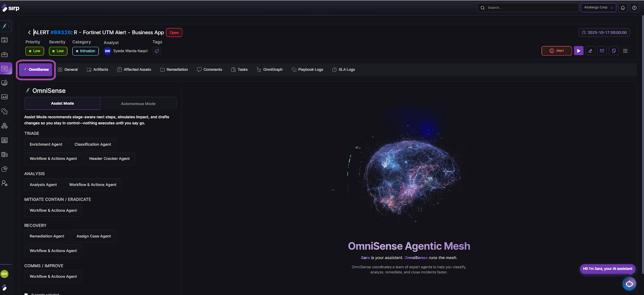Screen dimensions: 644x295
Task: Switch to Autonomous Mode
Action: (138, 104)
